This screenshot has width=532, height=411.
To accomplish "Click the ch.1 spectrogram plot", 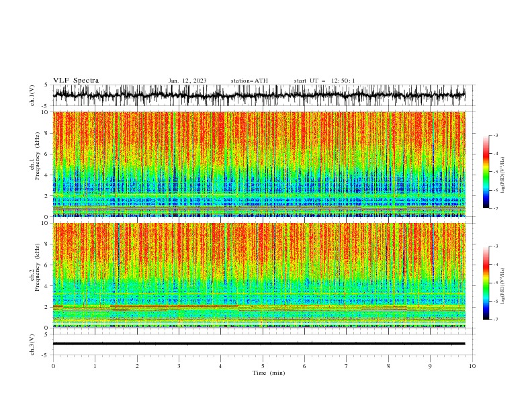I will pos(259,164).
